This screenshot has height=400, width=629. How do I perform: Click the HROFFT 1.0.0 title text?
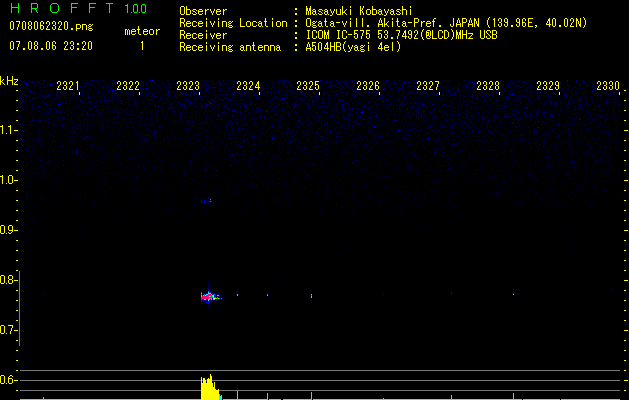click(x=78, y=8)
